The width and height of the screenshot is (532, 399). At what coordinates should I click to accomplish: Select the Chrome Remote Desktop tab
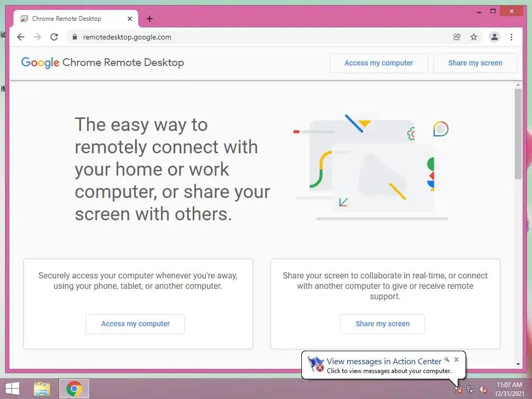pyautogui.click(x=76, y=19)
